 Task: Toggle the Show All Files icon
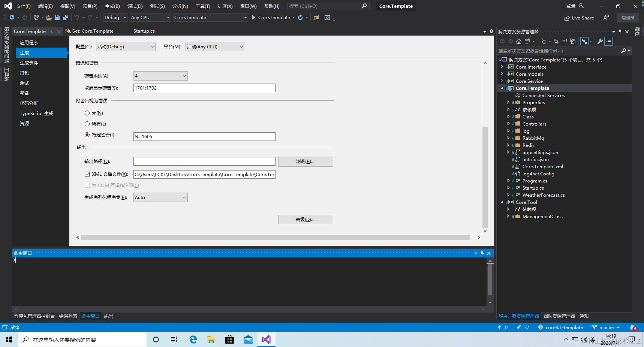tap(573, 41)
